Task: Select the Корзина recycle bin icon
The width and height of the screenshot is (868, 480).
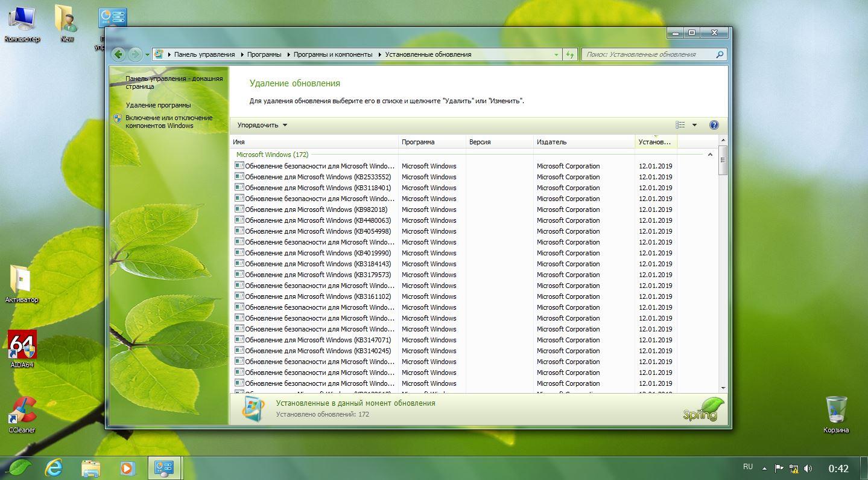Action: click(836, 414)
